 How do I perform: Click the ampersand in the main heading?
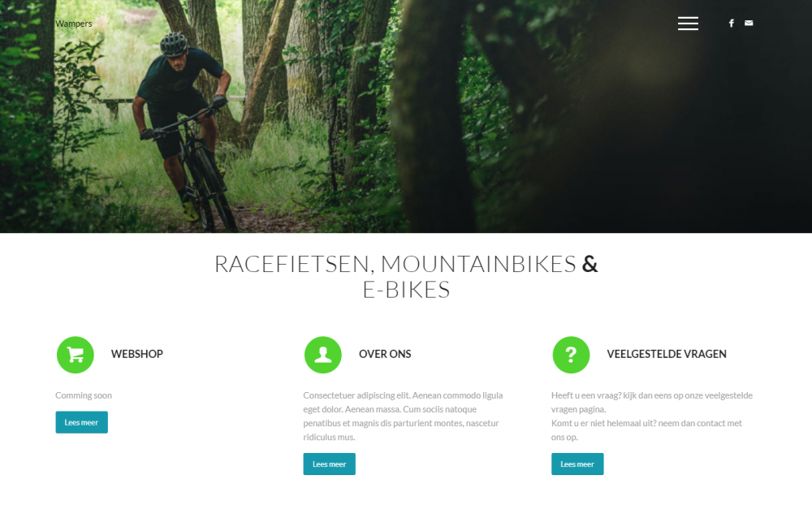[590, 264]
